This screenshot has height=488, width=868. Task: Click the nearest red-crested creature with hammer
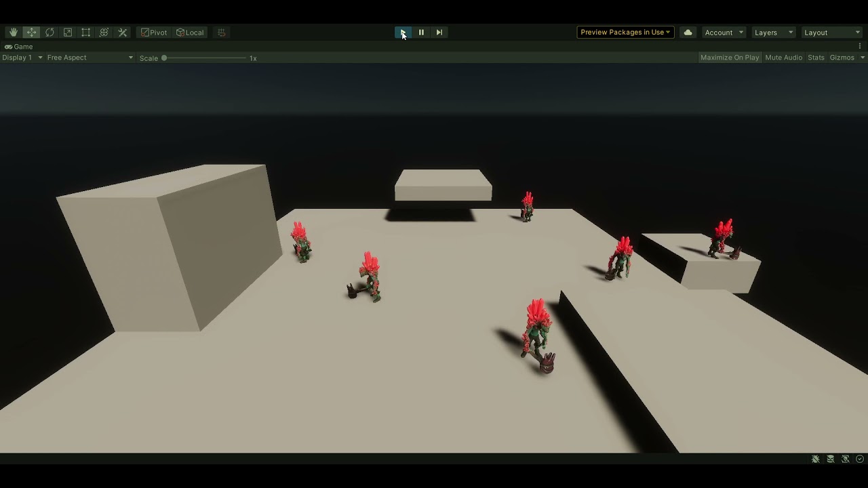[x=539, y=335]
